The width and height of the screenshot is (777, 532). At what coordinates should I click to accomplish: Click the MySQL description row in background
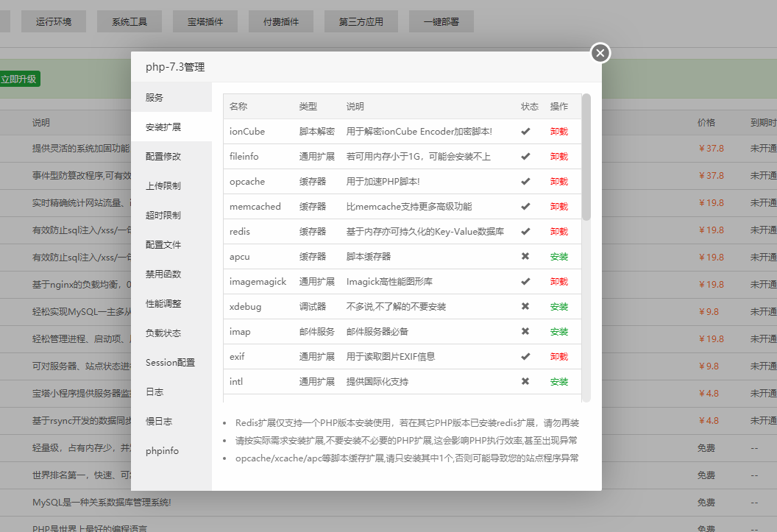[x=102, y=503]
